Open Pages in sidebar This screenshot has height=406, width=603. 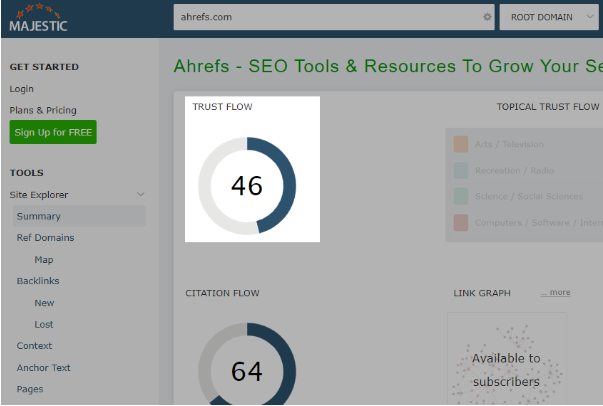tap(30, 389)
